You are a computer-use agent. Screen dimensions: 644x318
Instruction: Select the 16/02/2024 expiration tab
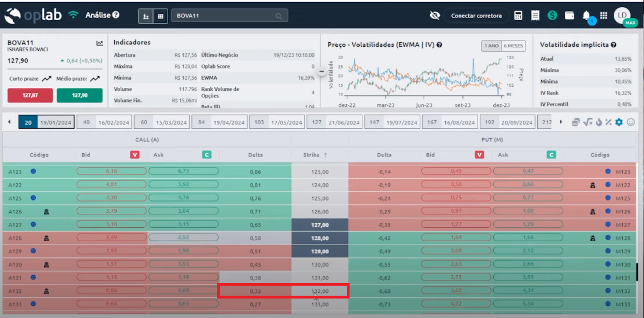[105, 122]
